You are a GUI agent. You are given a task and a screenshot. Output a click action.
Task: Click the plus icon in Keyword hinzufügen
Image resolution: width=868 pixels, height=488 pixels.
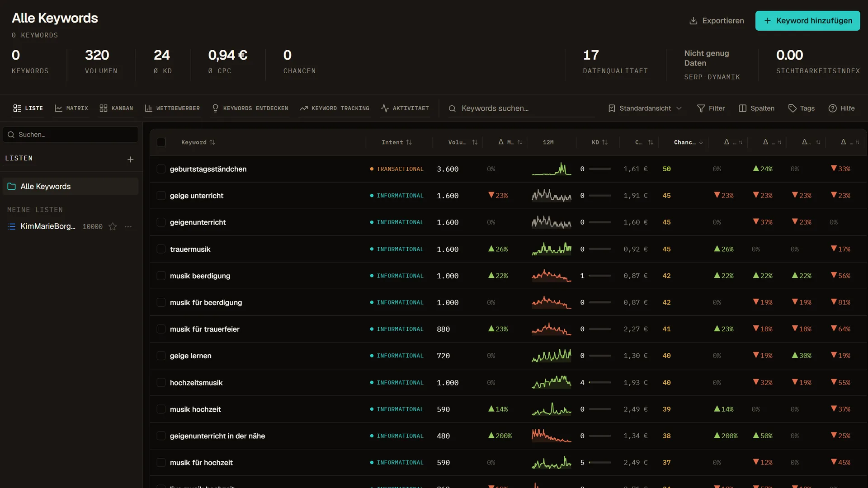point(767,21)
